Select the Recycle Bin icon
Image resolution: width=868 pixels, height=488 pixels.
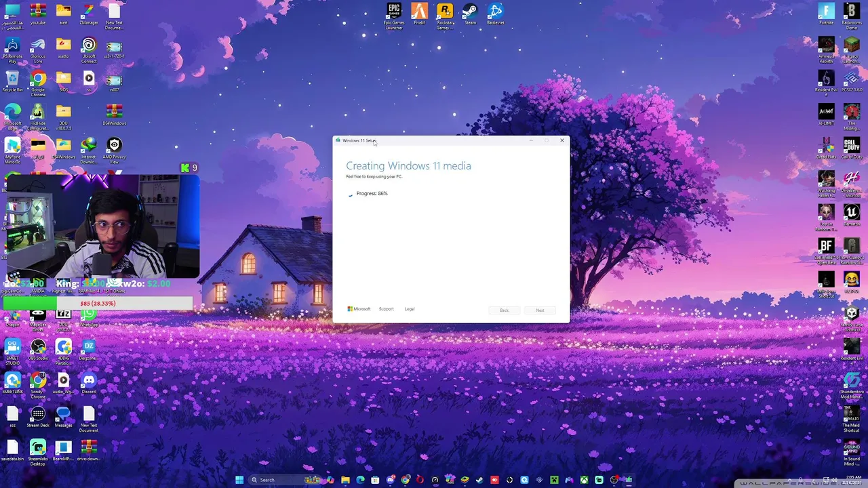12,81
